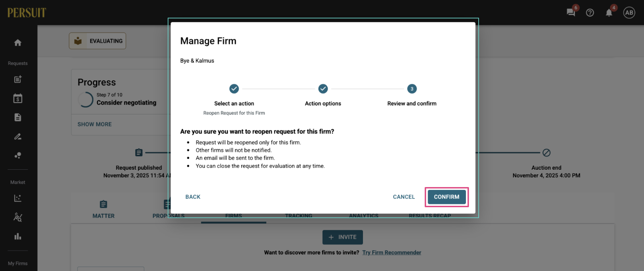Open the Try Firm Recommender link
This screenshot has height=271, width=644.
click(x=392, y=252)
